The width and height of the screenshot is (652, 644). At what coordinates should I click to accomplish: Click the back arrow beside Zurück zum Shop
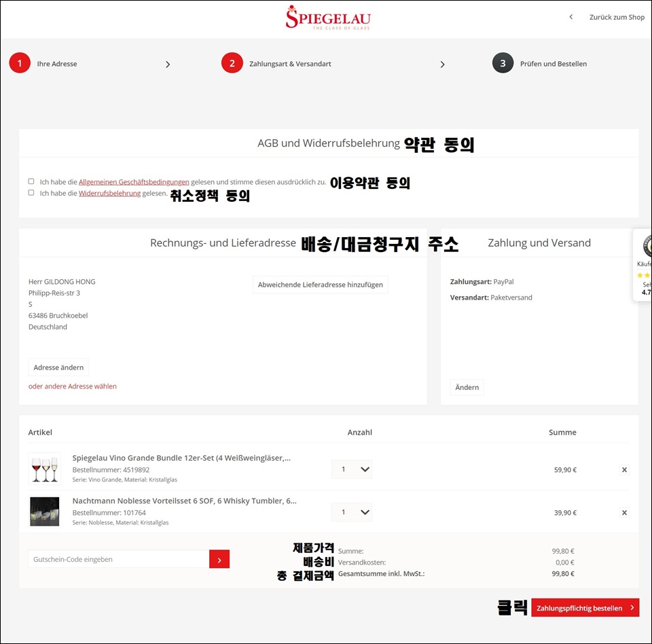pyautogui.click(x=571, y=17)
